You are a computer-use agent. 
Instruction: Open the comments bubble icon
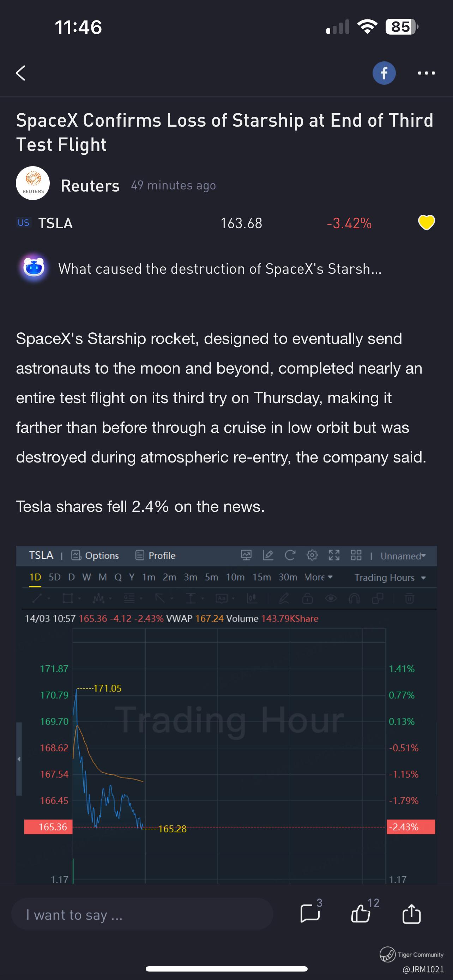(x=310, y=914)
